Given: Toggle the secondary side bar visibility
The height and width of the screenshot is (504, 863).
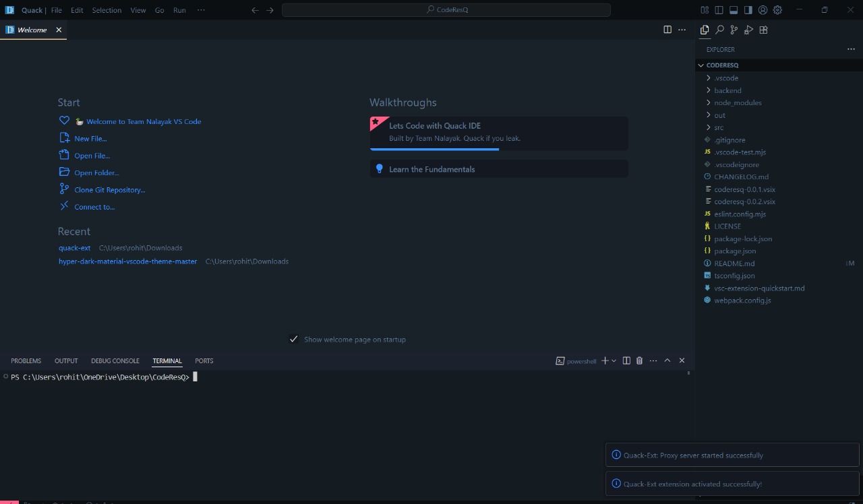Looking at the screenshot, I should click(748, 9).
